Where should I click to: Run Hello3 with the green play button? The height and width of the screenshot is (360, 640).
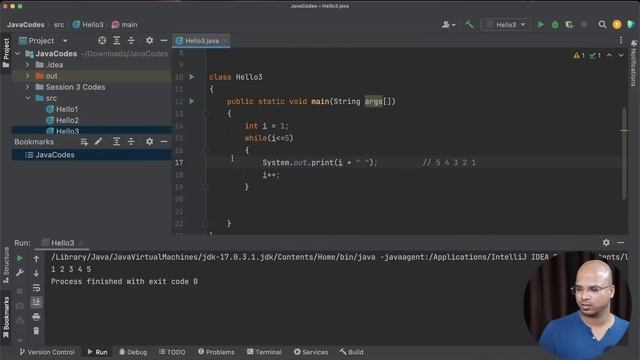tap(540, 24)
